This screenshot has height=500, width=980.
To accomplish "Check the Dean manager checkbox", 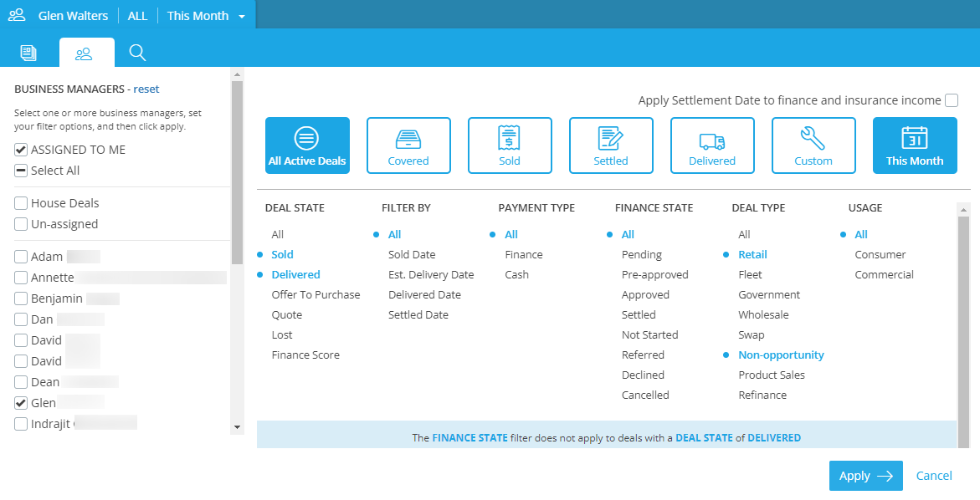I will 21,382.
